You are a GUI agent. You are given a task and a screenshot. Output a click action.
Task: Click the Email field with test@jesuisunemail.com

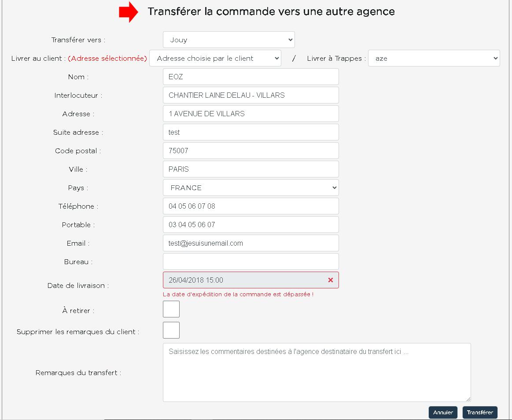click(250, 243)
